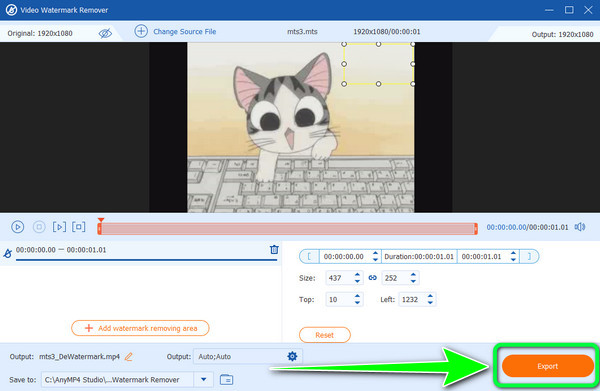Click the bottom-center handle of selection box
This screenshot has height=391, width=600.
click(378, 83)
